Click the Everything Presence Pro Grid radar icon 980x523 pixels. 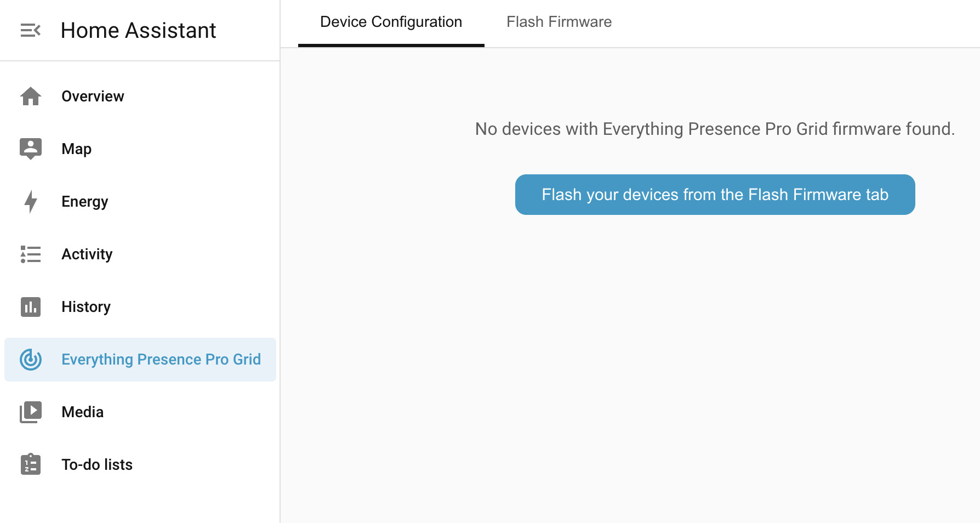30,360
